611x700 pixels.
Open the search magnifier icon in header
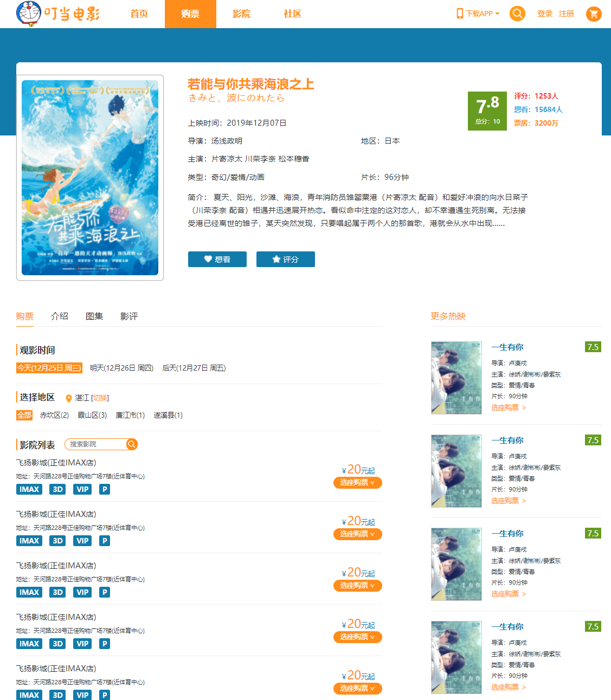pyautogui.click(x=518, y=14)
